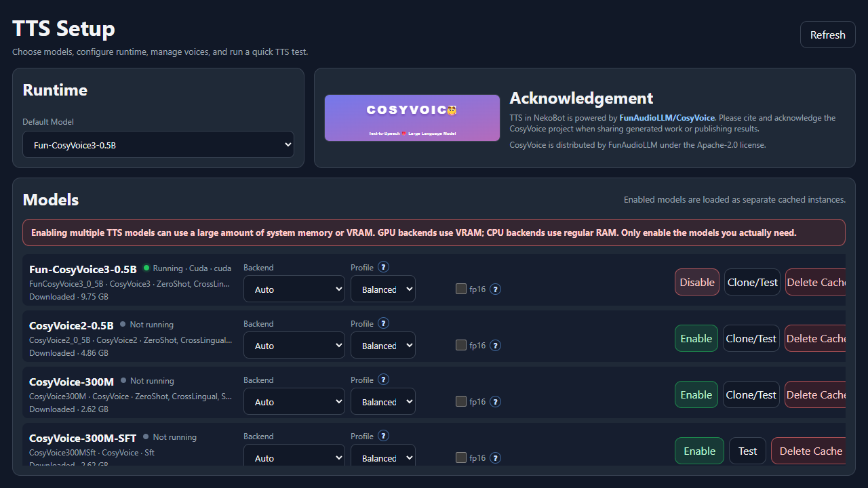Open the Default Model dropdown
This screenshot has height=488, width=868.
(x=159, y=144)
